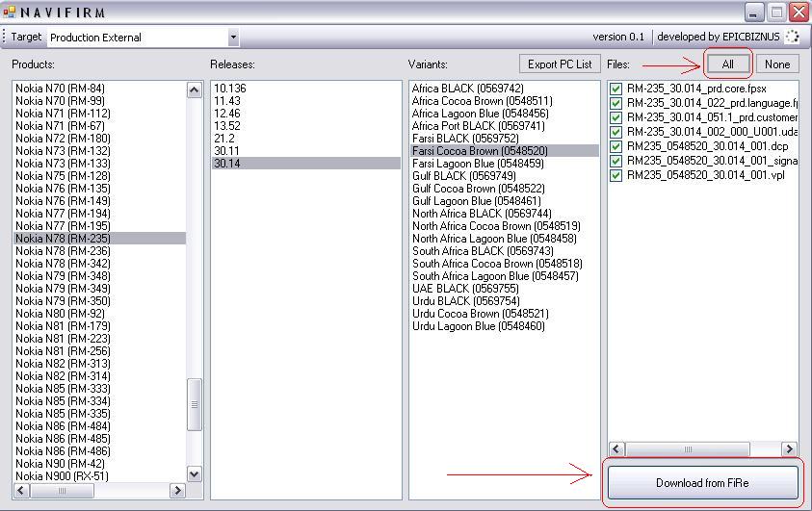Viewport: 812px width, 511px height.
Task: Uncheck RM-235_30.014_022_prd.language file
Action: point(616,103)
